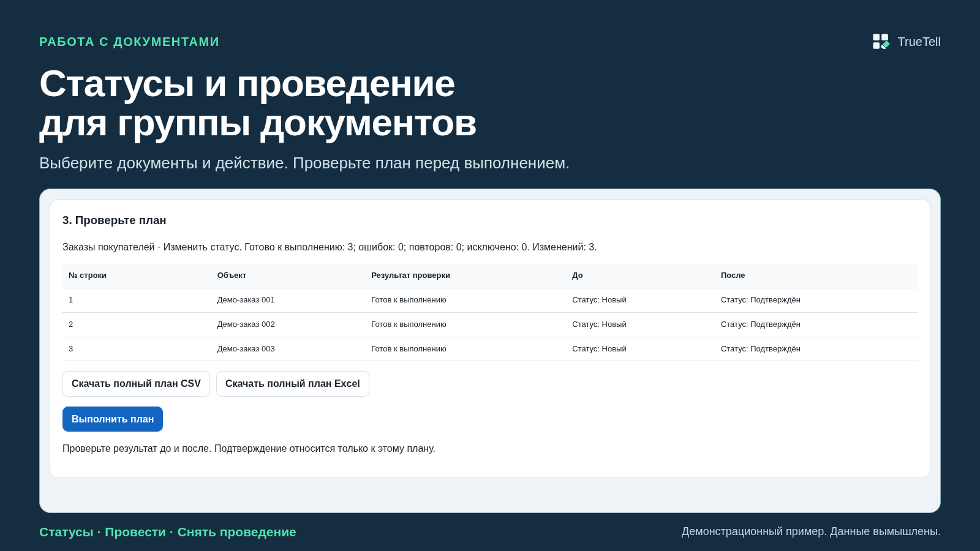This screenshot has width=980, height=551.
Task: Download the full plan as CSV
Action: (x=136, y=384)
